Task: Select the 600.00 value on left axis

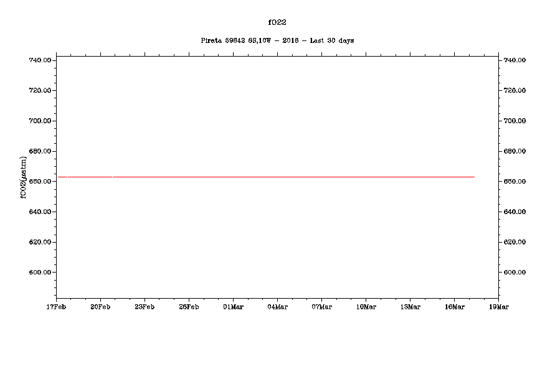Action: 39,273
